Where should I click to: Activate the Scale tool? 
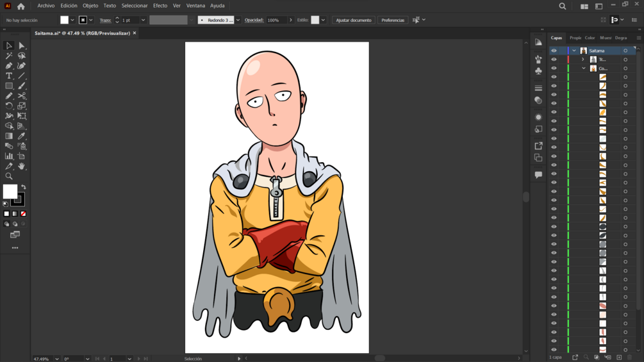coord(22,106)
